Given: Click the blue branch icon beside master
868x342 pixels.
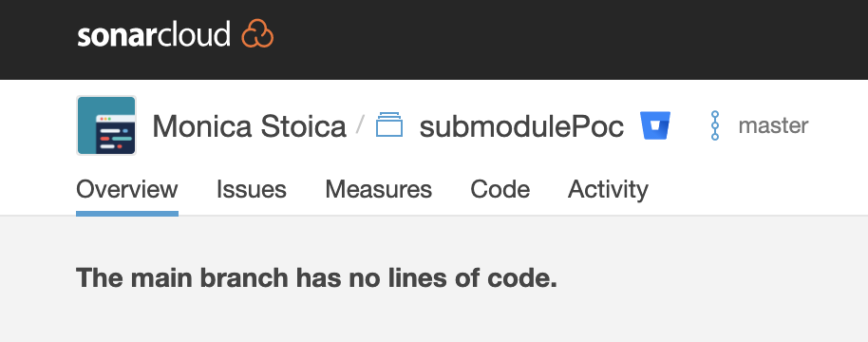Looking at the screenshot, I should tap(715, 125).
